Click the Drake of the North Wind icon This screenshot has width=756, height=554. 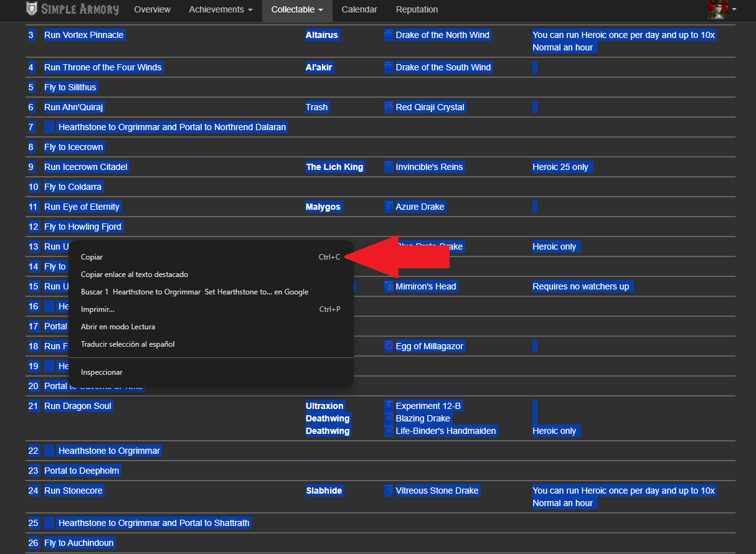[389, 35]
